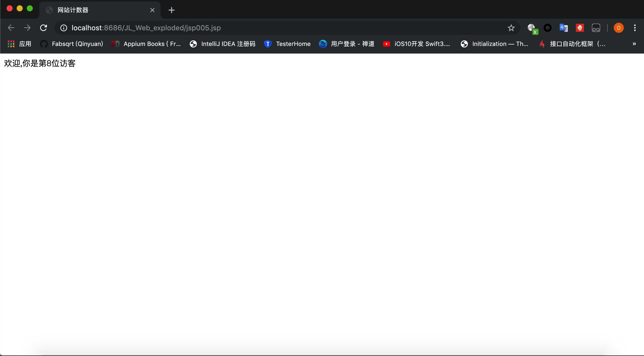Open a new tab with the plus button
This screenshot has width=644, height=356.
[x=172, y=10]
